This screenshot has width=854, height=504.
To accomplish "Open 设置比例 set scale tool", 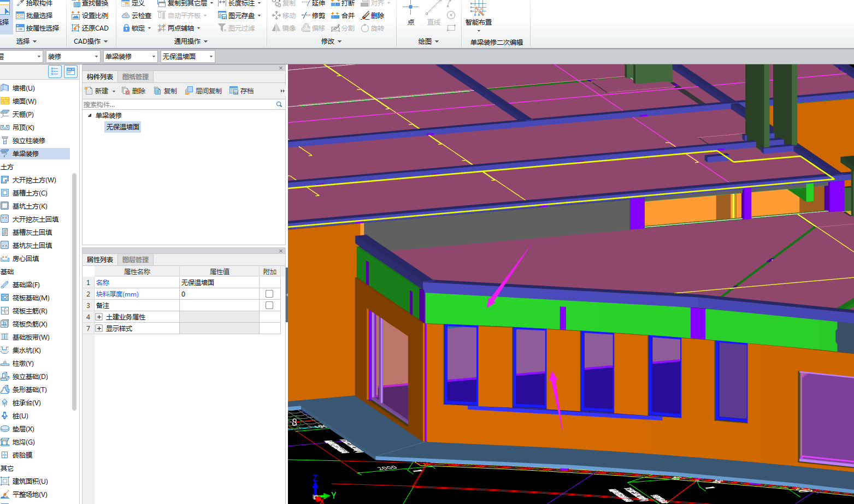I will [90, 15].
